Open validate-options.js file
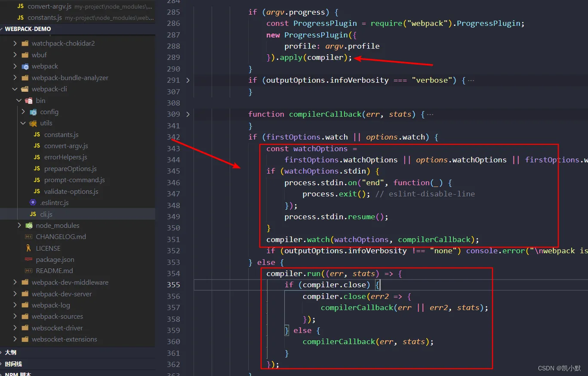 coord(71,191)
